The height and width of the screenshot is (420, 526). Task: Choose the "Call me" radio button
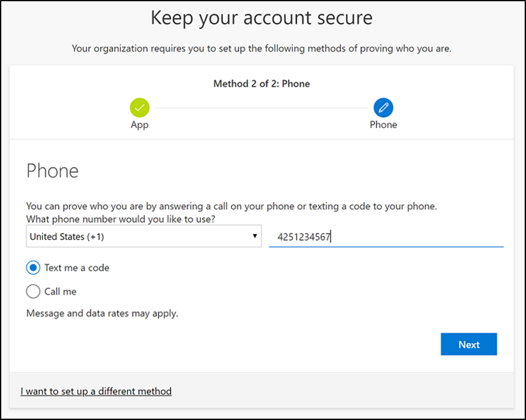(34, 292)
